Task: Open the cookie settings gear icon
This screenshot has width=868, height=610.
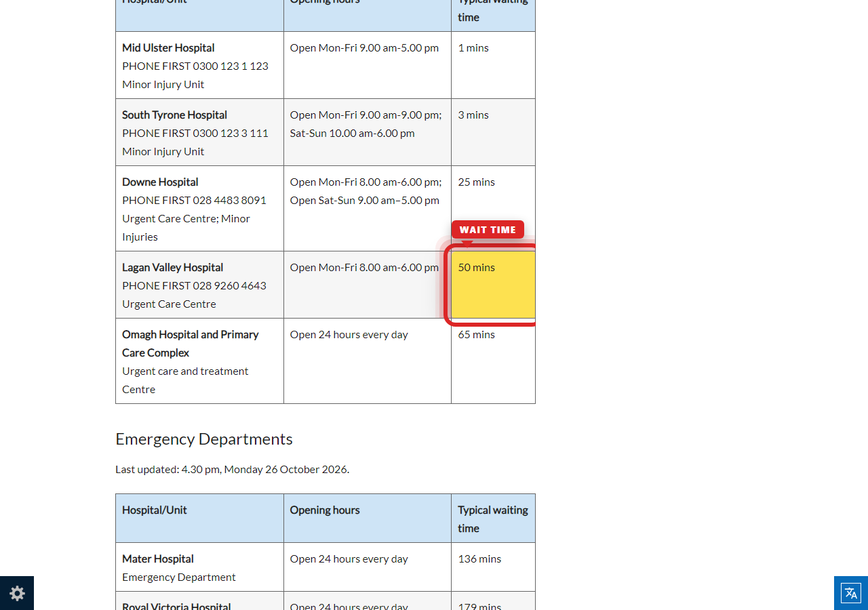Action: (x=17, y=593)
